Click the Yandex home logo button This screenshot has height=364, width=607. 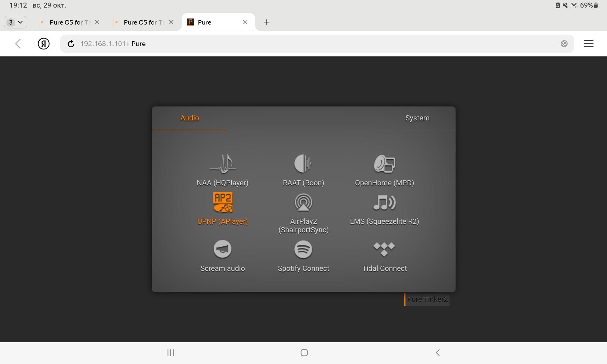coord(44,44)
